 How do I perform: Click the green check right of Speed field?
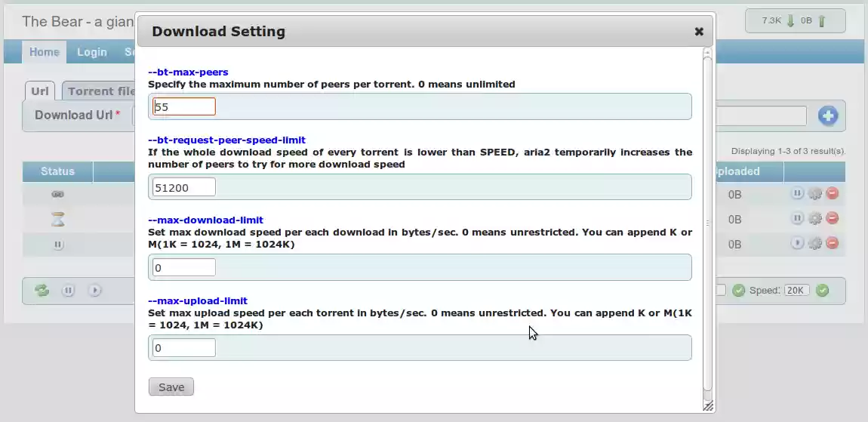(x=823, y=290)
